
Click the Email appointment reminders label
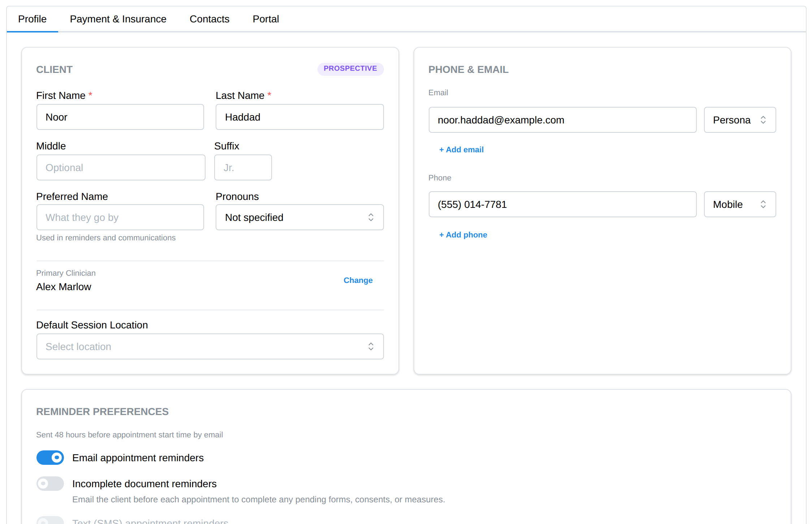138,458
